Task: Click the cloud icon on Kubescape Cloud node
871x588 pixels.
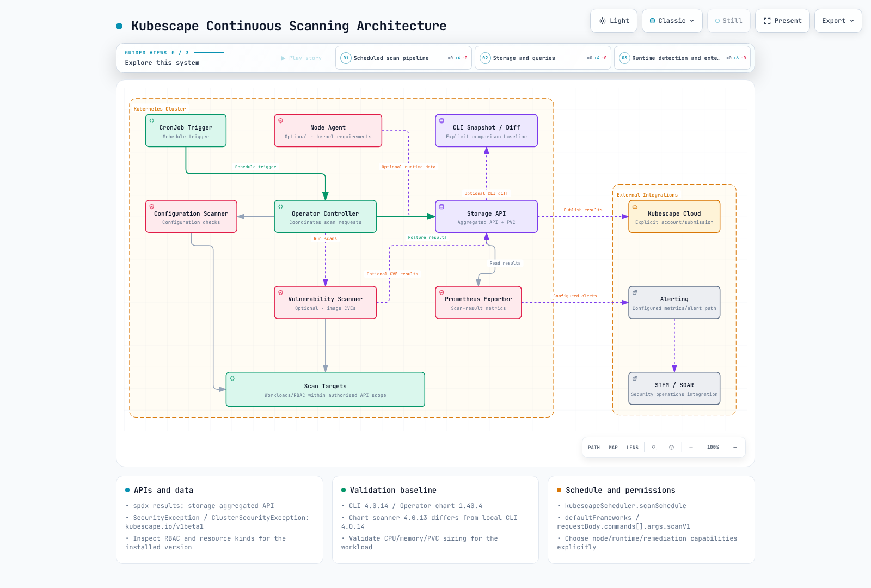Action: [x=635, y=207]
